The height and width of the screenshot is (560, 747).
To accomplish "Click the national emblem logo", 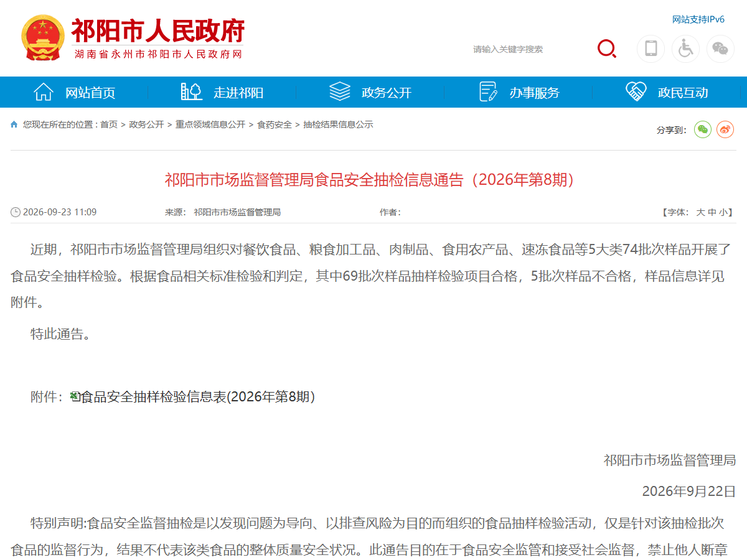I will pos(42,38).
